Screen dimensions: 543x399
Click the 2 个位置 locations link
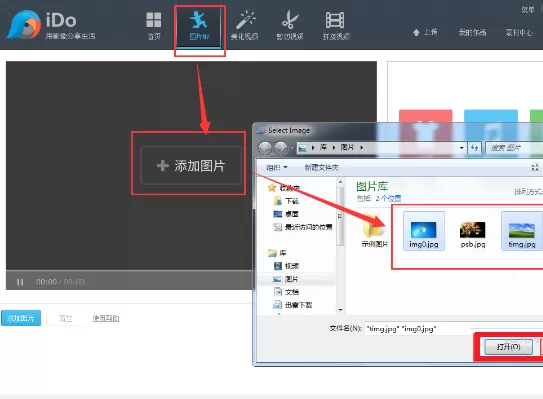pos(388,198)
